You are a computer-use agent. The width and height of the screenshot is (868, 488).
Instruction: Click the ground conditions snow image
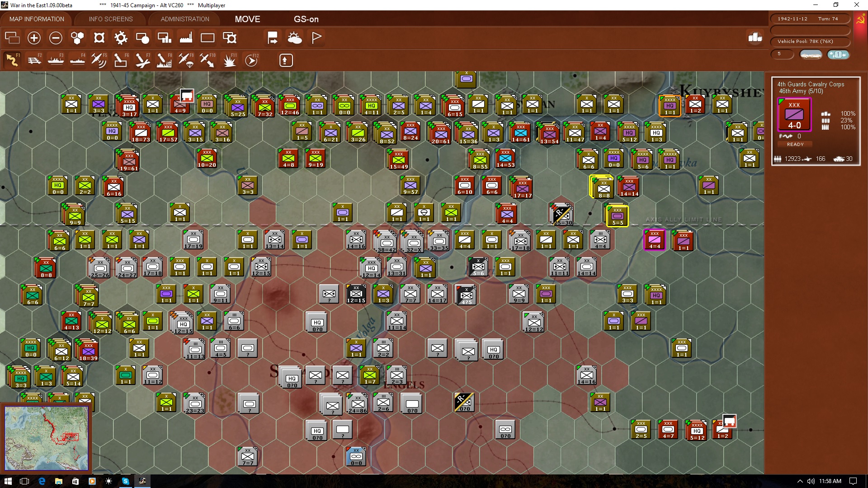[811, 55]
